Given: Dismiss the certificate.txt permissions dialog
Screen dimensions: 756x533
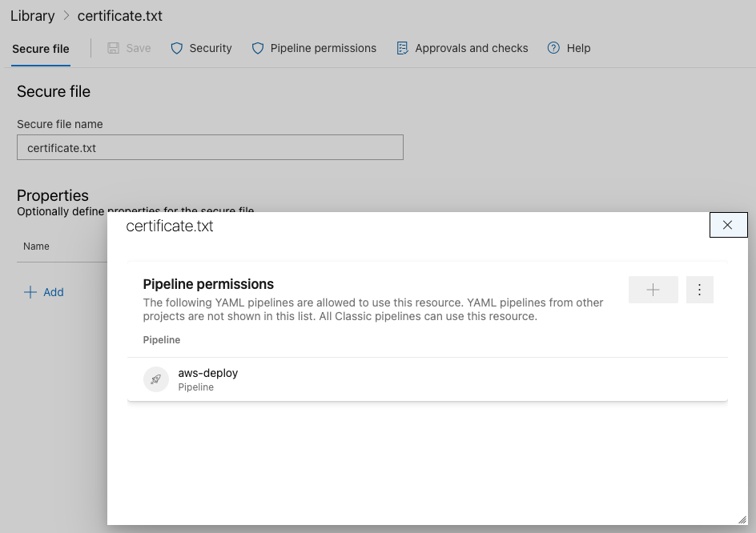Looking at the screenshot, I should 728,225.
